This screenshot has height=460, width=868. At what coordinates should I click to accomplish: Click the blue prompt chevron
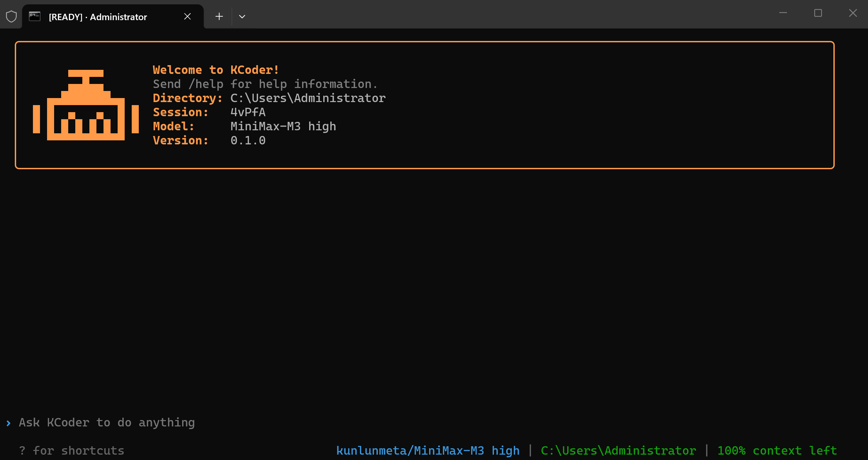(x=8, y=423)
